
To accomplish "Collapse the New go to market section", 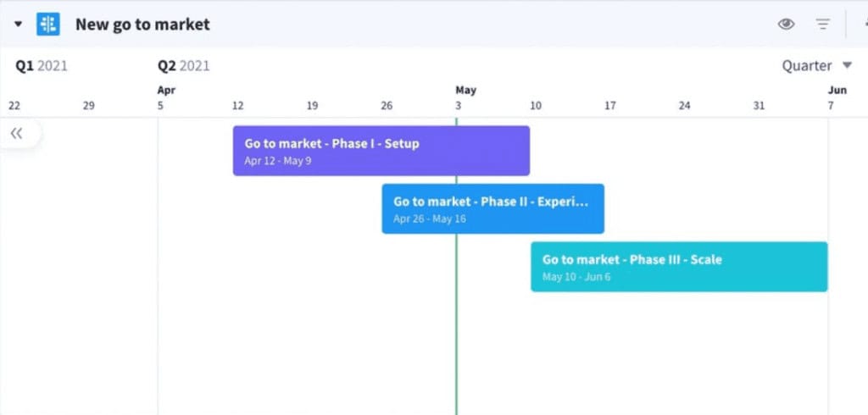I will [x=19, y=25].
